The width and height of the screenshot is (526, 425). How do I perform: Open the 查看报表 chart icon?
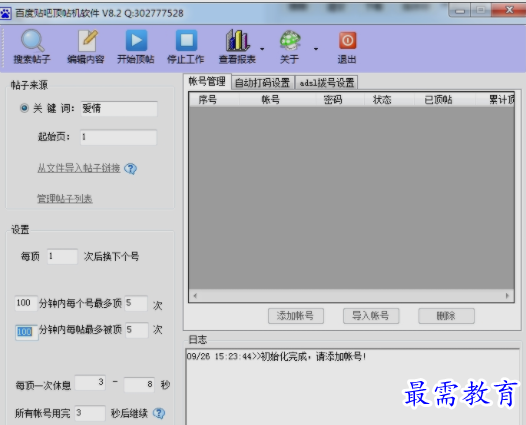[238, 40]
